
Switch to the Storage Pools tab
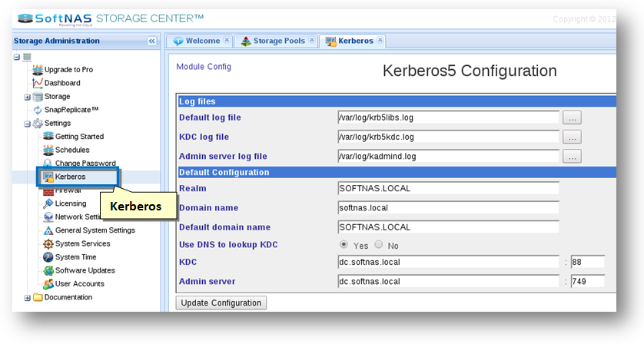click(x=276, y=41)
